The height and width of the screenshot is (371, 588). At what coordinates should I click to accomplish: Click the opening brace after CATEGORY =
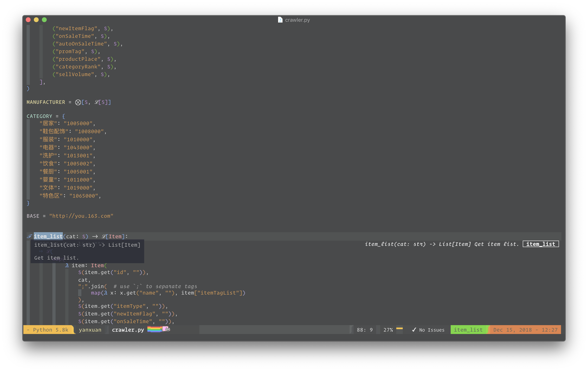click(x=63, y=116)
